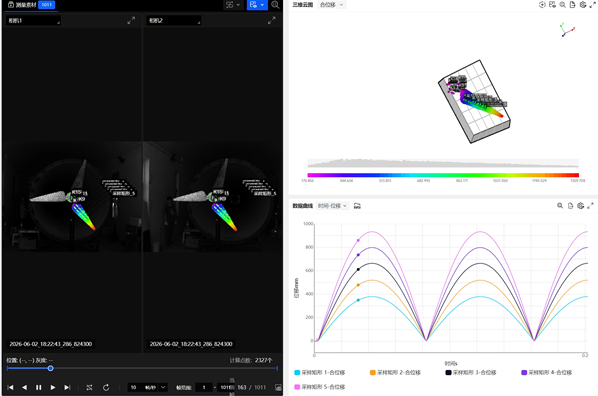Click the curve import icon beside dropdown
Screen dimensions: 598x396
pyautogui.click(x=357, y=206)
